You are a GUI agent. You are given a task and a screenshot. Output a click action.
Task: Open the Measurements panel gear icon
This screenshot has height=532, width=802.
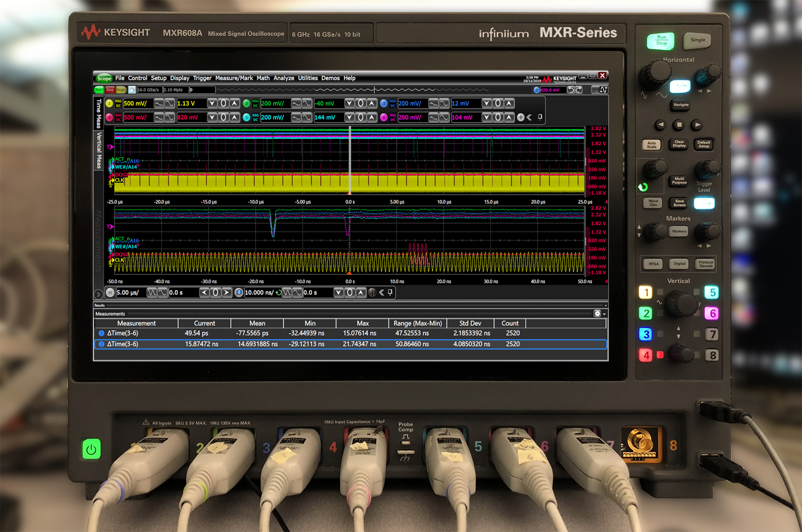(598, 313)
